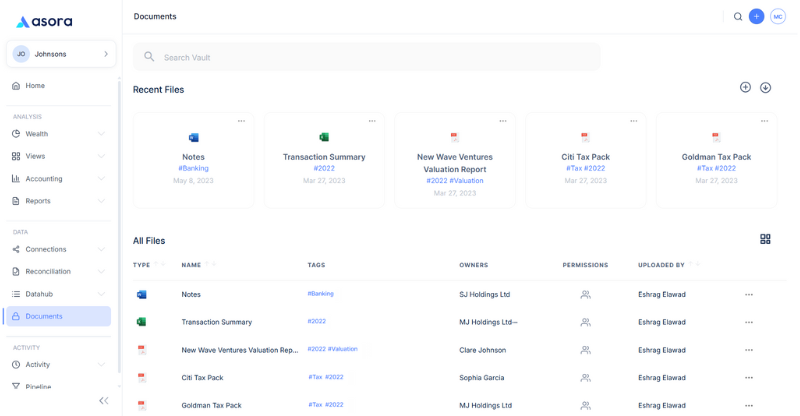Open the Goldman Tax Pack recent file card
This screenshot has height=416, width=800.
click(716, 160)
